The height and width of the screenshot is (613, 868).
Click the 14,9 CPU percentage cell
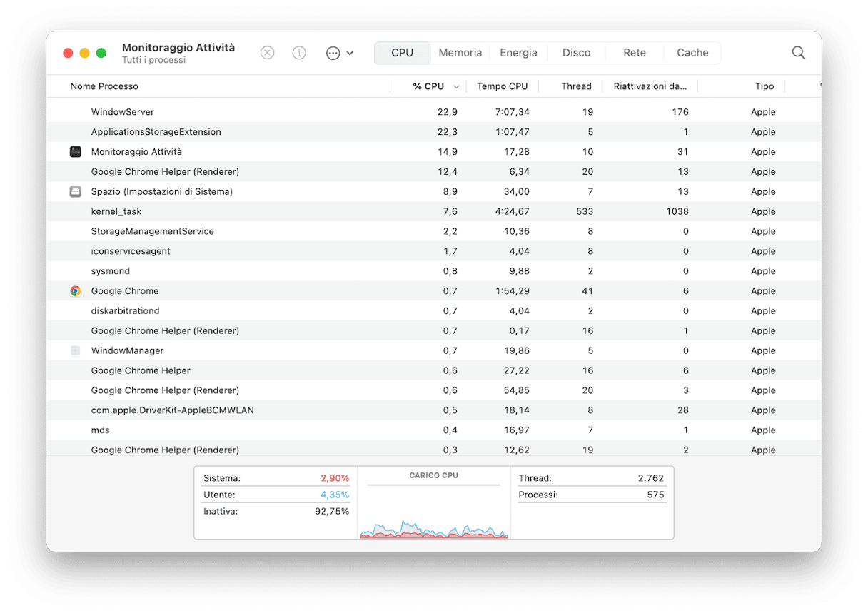pos(448,152)
